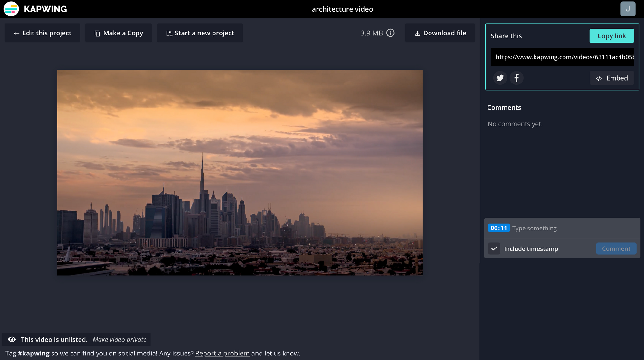Open the user avatar J menu
Viewport: 644px width, 360px height.
[628, 9]
